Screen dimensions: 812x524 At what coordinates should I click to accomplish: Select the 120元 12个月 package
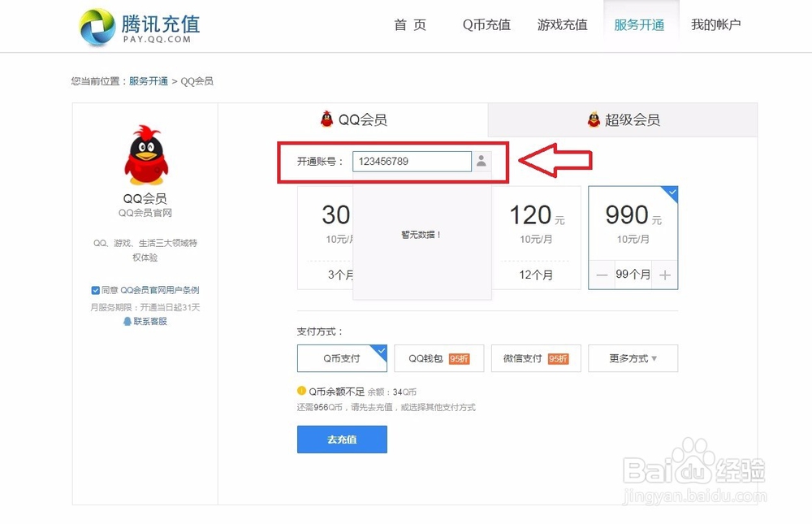[536, 236]
